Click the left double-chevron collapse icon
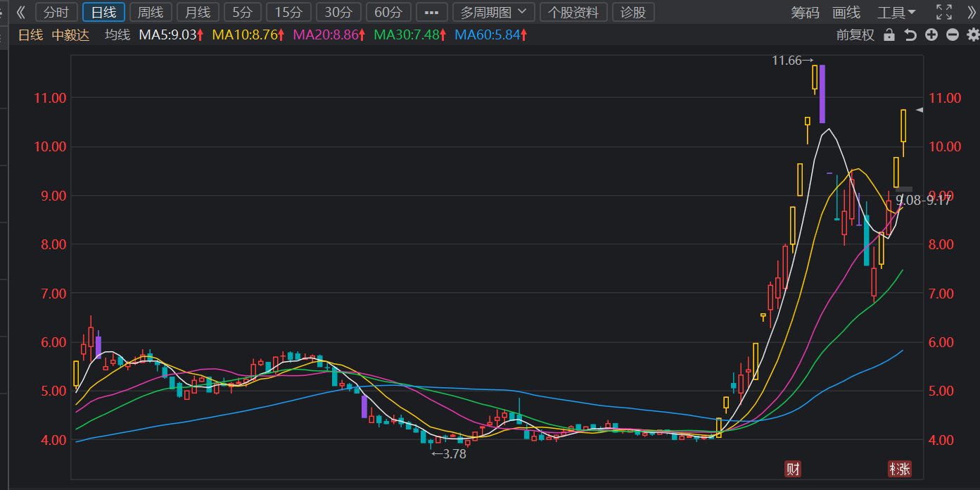Viewport: 980px width, 490px height. point(20,12)
